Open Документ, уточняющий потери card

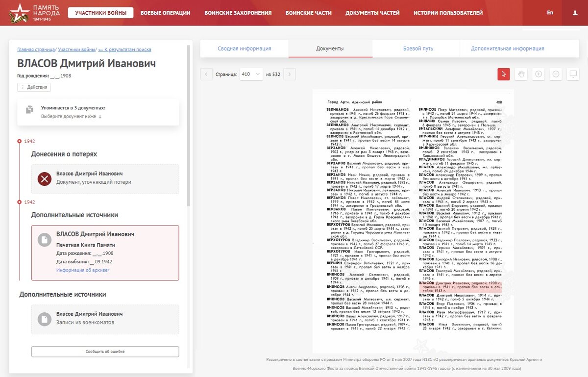coord(105,179)
